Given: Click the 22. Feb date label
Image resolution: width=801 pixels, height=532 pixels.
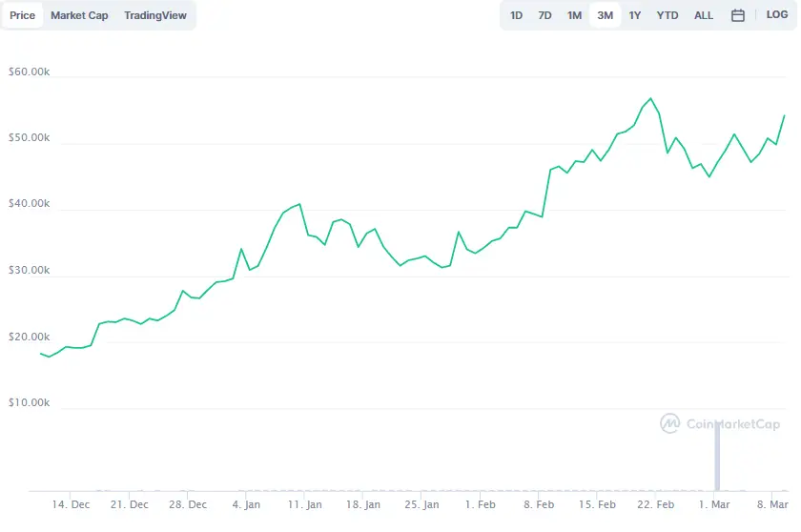Looking at the screenshot, I should 655,504.
